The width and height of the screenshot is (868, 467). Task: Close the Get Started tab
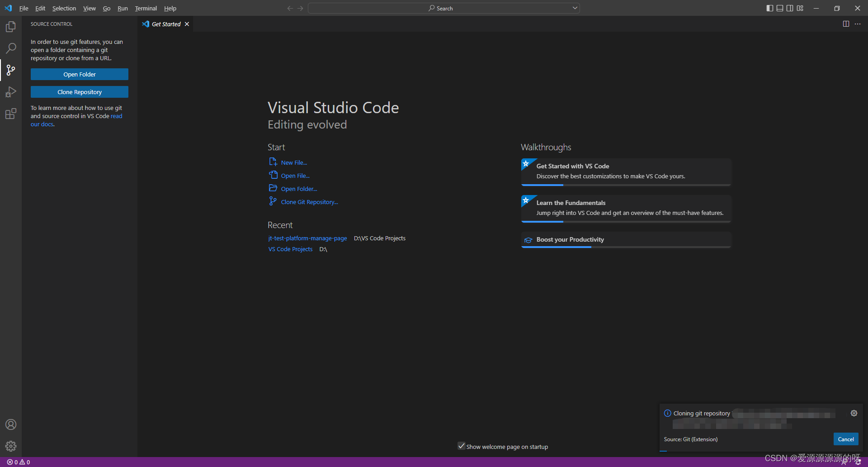coord(187,24)
